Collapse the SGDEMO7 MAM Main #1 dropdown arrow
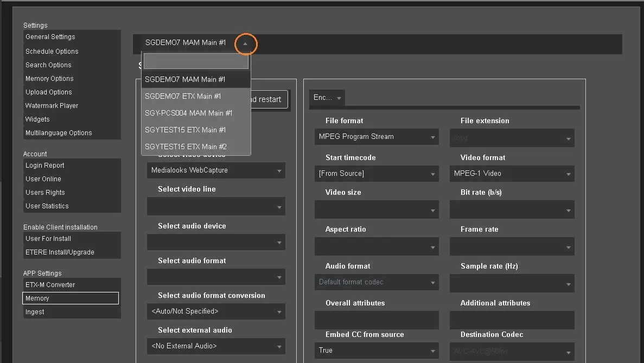The image size is (644, 363). 245,43
